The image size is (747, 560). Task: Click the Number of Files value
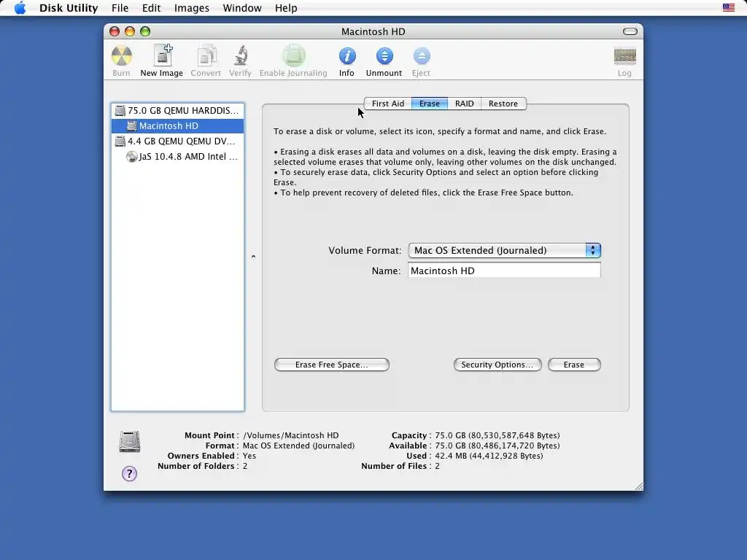438,466
